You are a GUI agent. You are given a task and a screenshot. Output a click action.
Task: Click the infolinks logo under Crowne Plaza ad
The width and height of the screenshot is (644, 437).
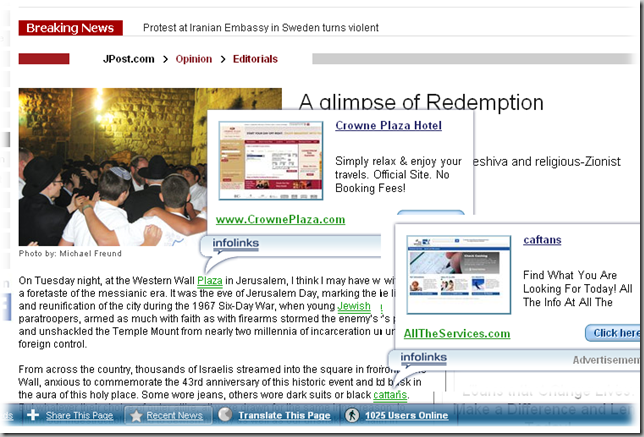click(x=236, y=243)
